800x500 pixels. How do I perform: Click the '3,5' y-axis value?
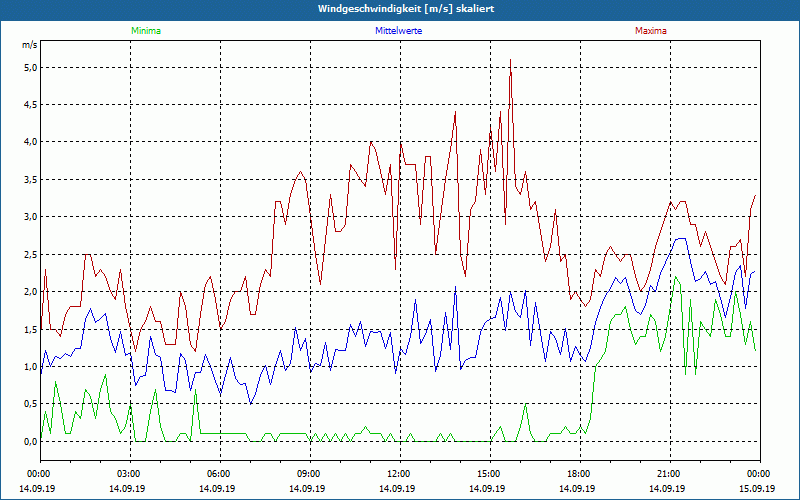coord(31,180)
